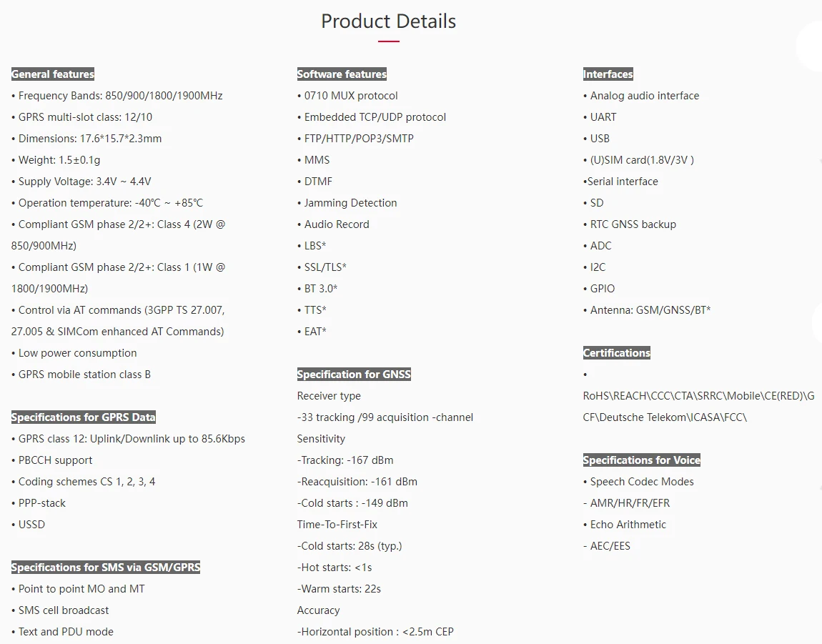Select the Cold starts: 28s (typ.) line
Image resolution: width=822 pixels, height=644 pixels.
click(x=350, y=546)
